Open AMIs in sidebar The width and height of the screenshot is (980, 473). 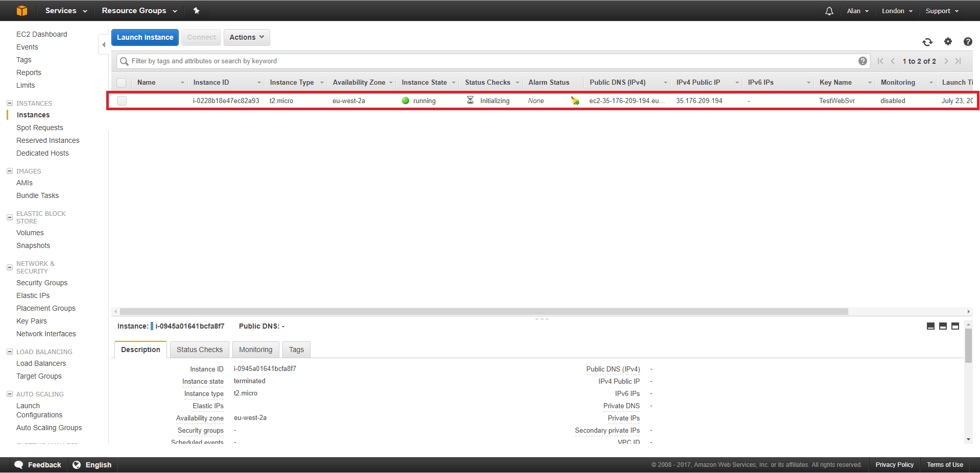tap(25, 183)
